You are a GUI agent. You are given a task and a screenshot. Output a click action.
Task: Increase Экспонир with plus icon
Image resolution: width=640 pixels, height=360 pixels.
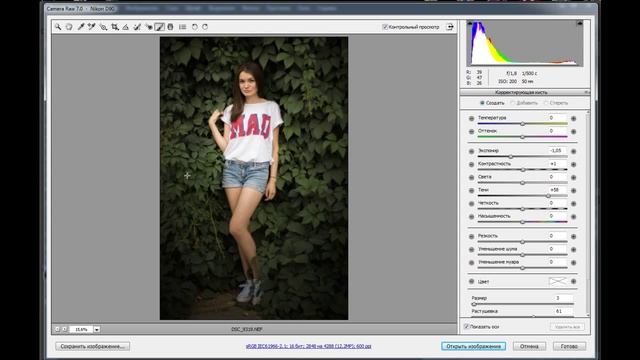tap(573, 151)
